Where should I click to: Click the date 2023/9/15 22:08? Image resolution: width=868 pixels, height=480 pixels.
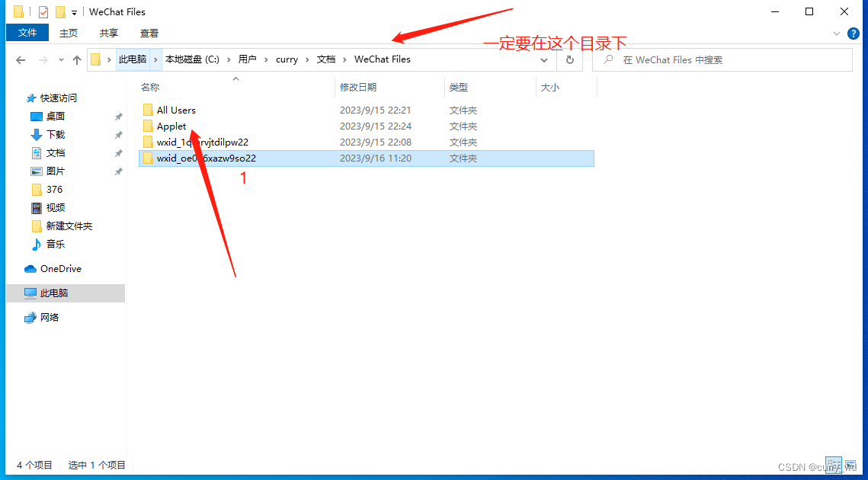coord(376,142)
